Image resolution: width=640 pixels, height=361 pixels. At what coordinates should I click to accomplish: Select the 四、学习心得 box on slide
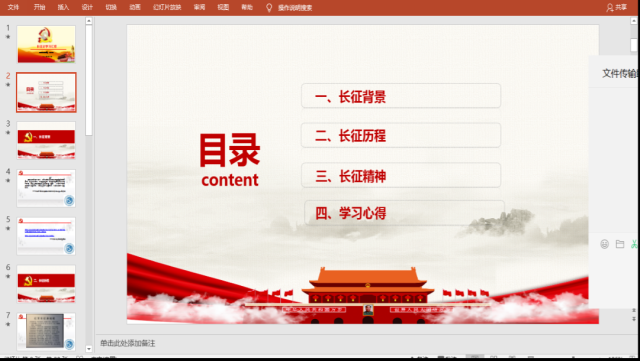coord(404,212)
